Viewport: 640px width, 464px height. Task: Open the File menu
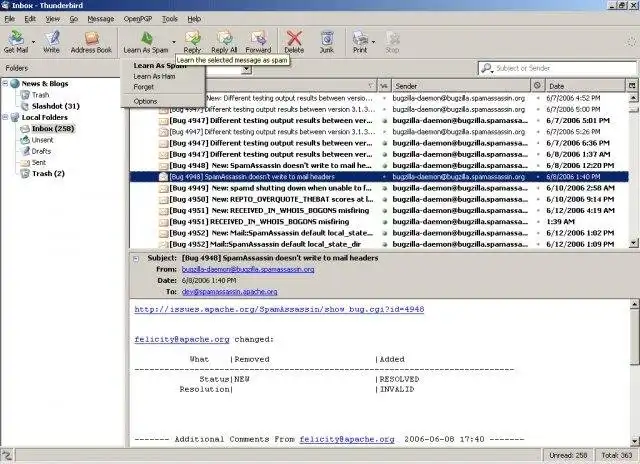9,19
